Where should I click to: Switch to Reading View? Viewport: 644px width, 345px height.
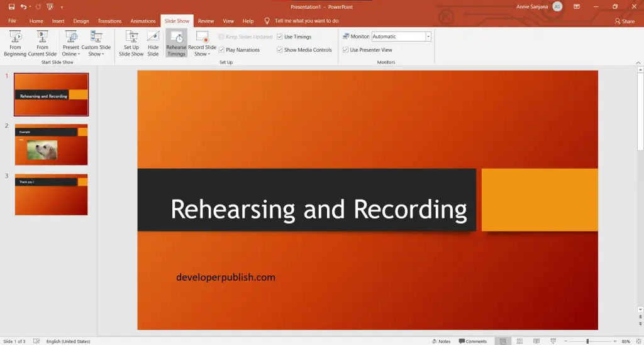536,341
